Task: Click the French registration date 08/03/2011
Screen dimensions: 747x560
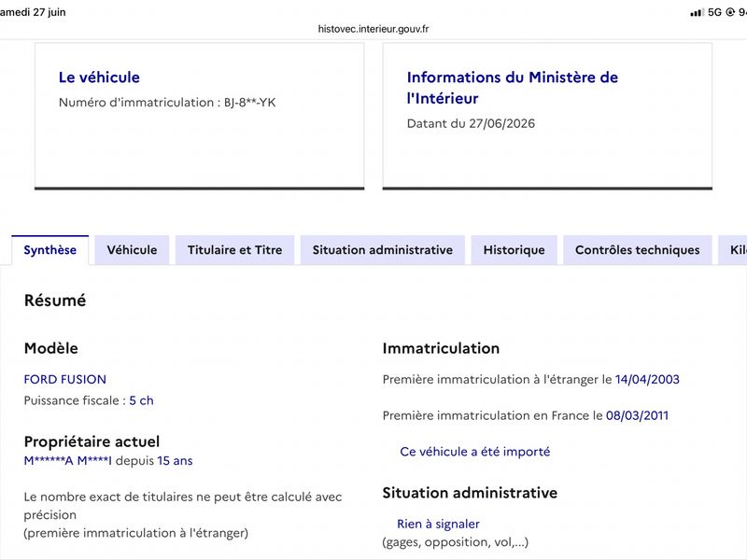Action: [x=638, y=415]
